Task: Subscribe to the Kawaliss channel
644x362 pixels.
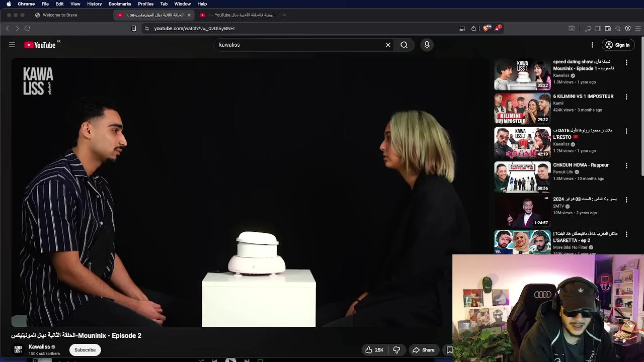Action: click(85, 350)
